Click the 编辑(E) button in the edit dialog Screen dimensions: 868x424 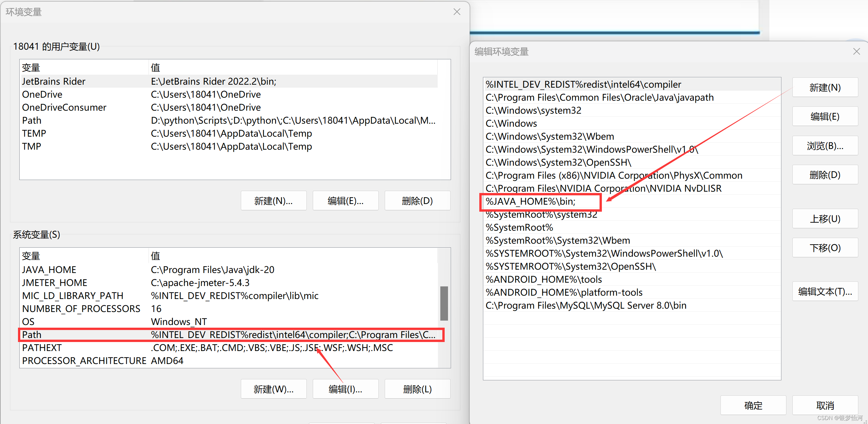tap(825, 116)
